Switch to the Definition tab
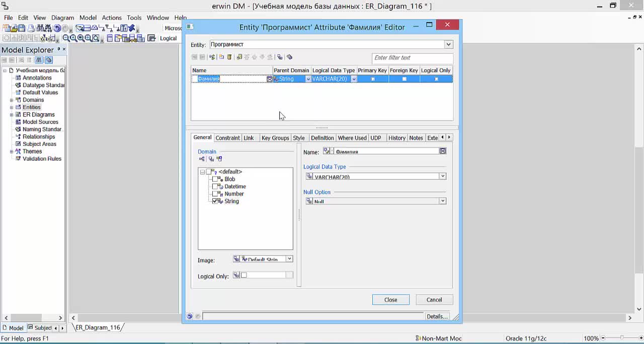Viewport: 644px width, 344px height. [x=322, y=138]
